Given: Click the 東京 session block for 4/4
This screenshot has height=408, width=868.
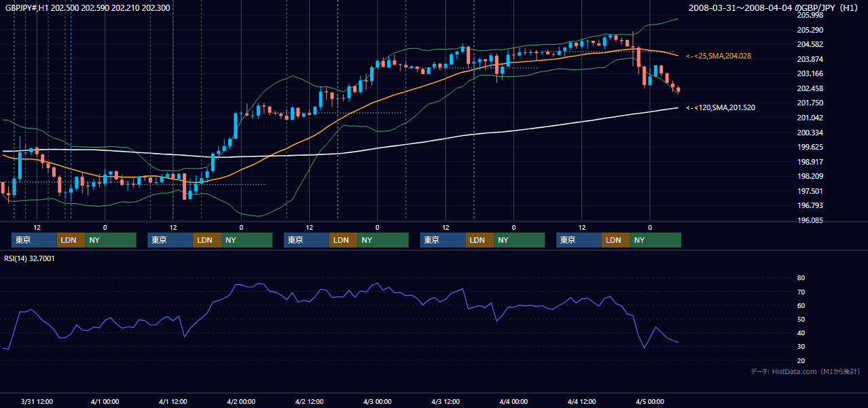Looking at the screenshot, I should [579, 240].
